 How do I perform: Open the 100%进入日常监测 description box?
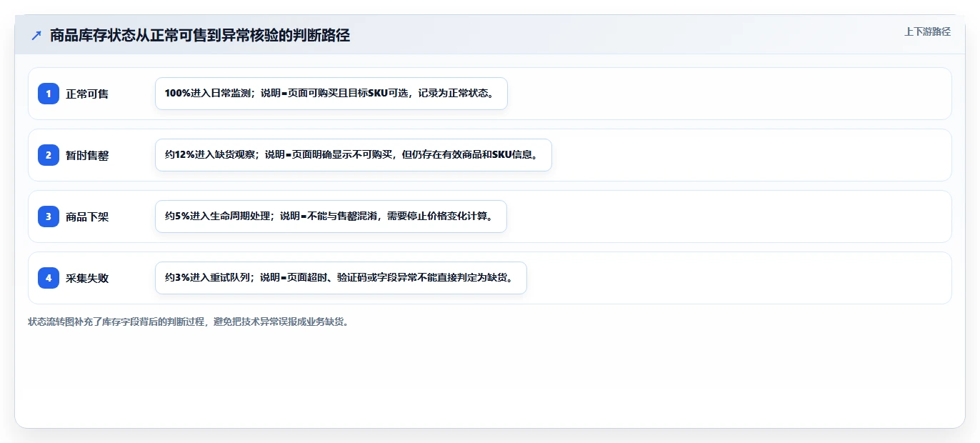tap(331, 94)
